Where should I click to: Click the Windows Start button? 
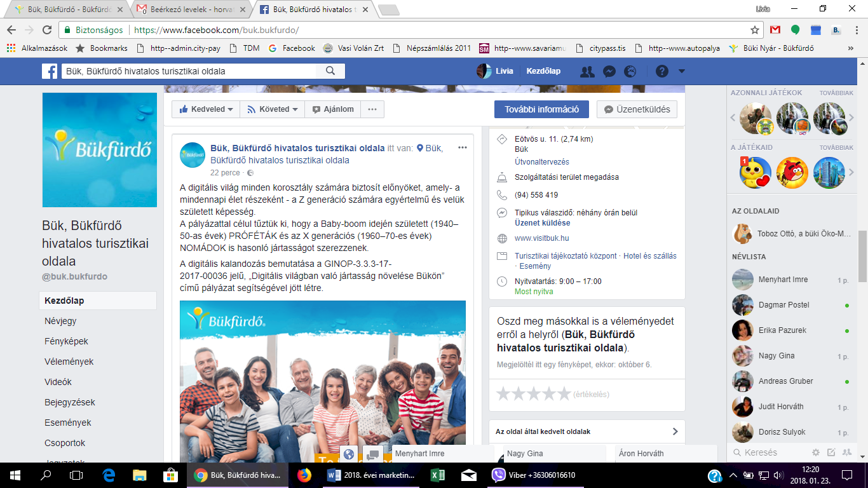pos(15,475)
